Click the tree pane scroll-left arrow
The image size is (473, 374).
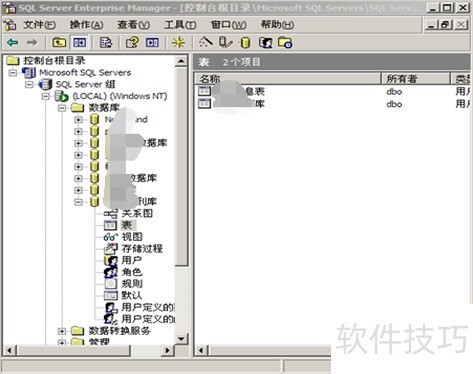[x=9, y=350]
